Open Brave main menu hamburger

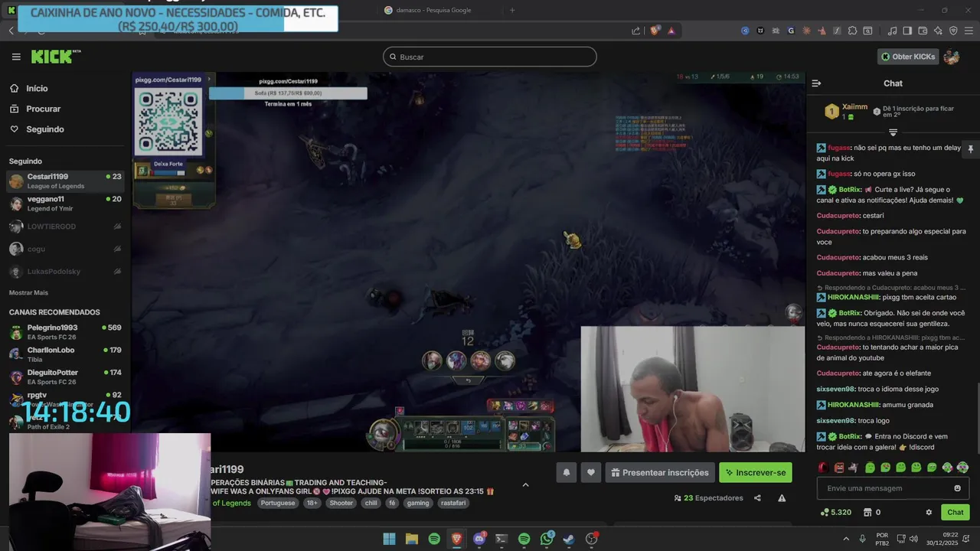[969, 31]
